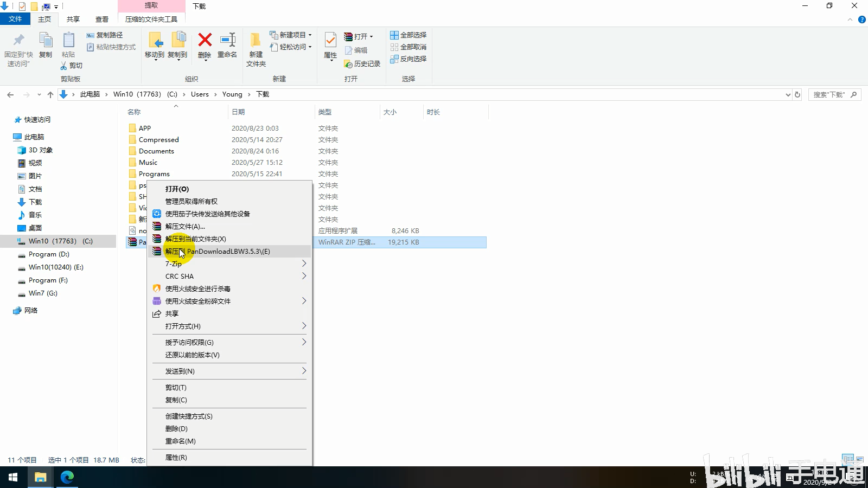Viewport: 868px width, 488px height.
Task: Open the File ribbon tab
Action: coord(15,19)
